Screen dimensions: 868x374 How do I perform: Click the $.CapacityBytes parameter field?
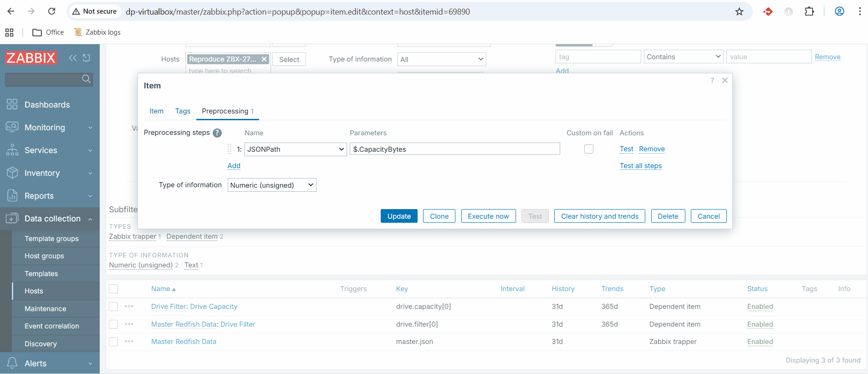[454, 149]
